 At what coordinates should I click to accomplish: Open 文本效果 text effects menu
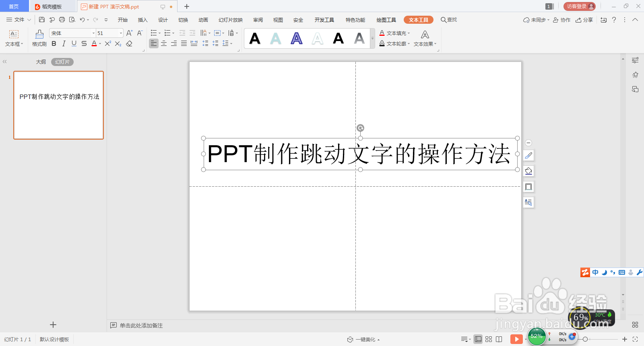click(x=425, y=39)
